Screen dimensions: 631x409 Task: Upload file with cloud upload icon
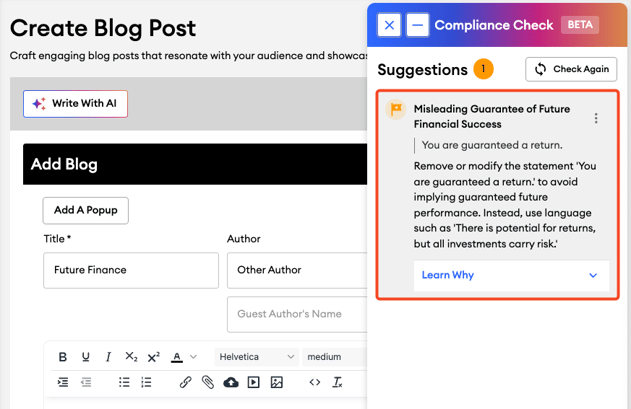[x=231, y=382]
